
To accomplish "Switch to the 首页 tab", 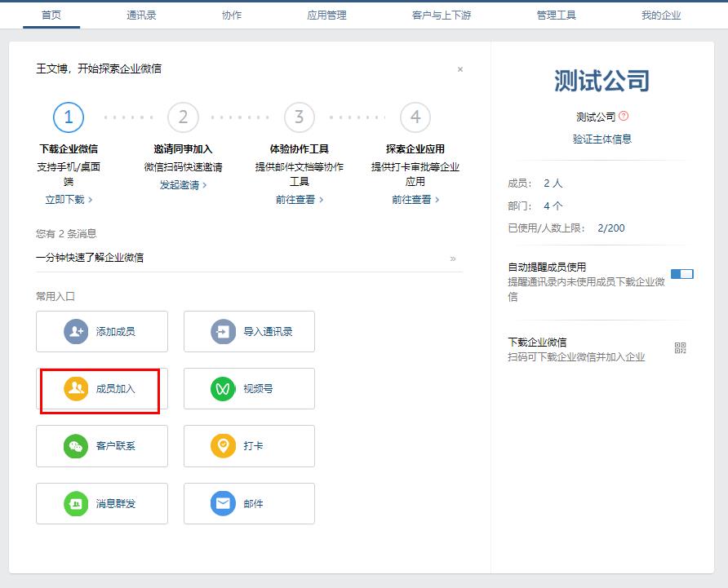I will pos(51,15).
